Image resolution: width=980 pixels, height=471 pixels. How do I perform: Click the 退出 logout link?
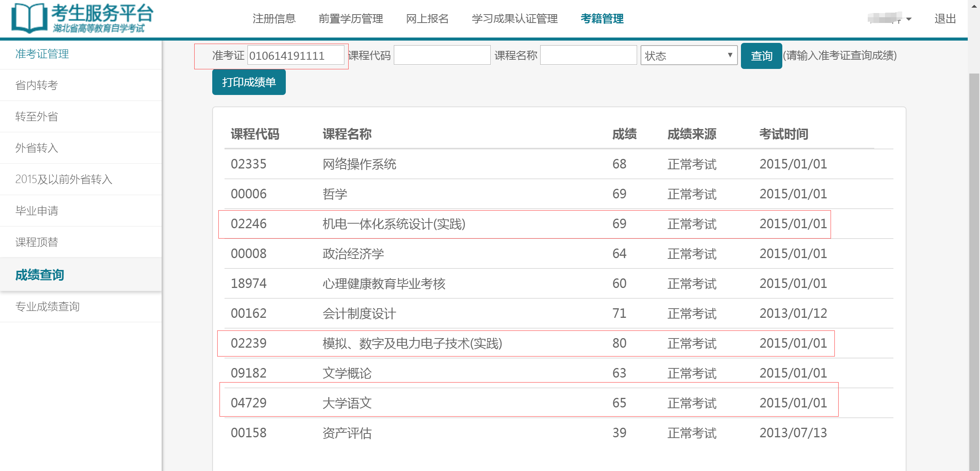point(945,18)
